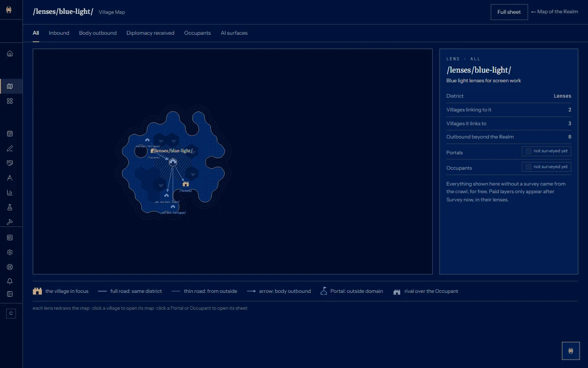Viewport: 588px width, 368px height.
Task: Select the folded map icon in the sidebar
Action: 10,86
